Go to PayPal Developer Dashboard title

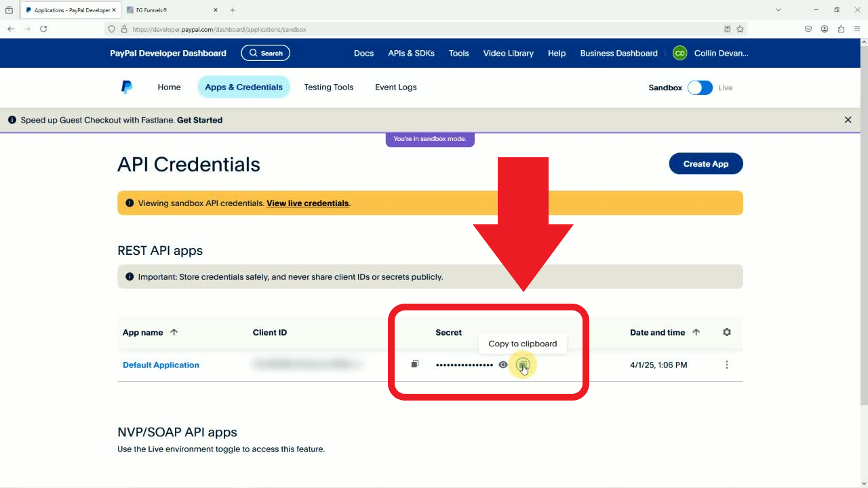pyautogui.click(x=168, y=53)
